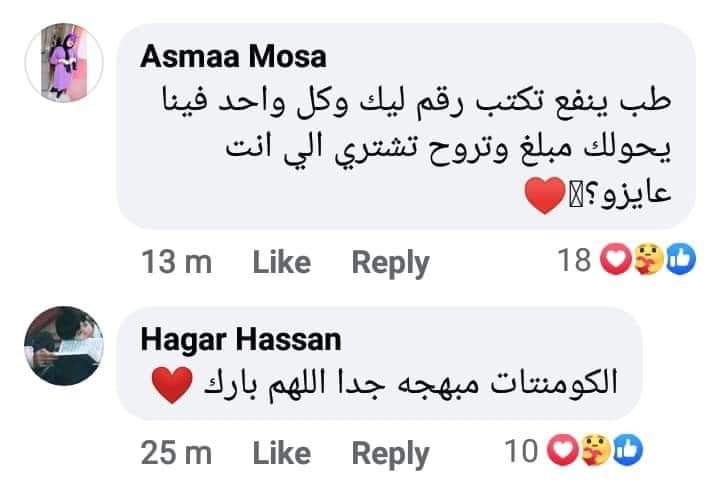Viewport: 720px width, 492px height.
Task: Open the 13 m timestamp link
Action: [177, 262]
